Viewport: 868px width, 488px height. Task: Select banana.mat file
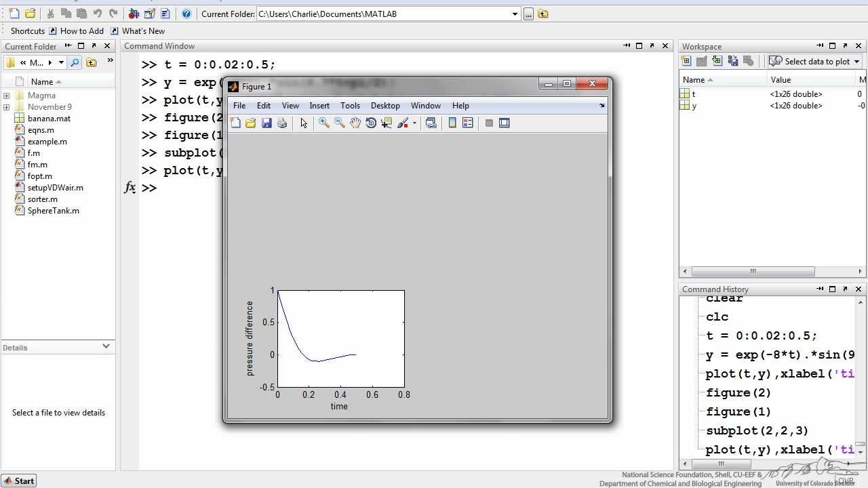pos(49,119)
